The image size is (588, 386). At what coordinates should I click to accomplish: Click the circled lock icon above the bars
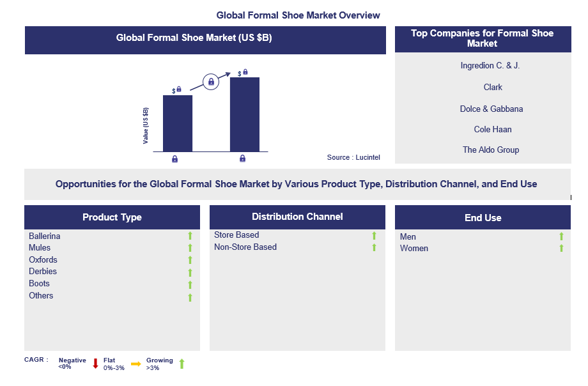tap(211, 82)
